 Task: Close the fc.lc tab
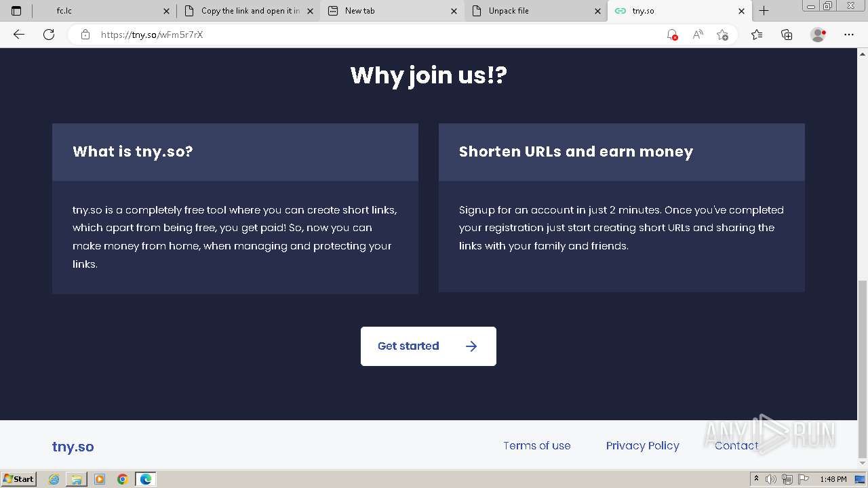pos(167,11)
